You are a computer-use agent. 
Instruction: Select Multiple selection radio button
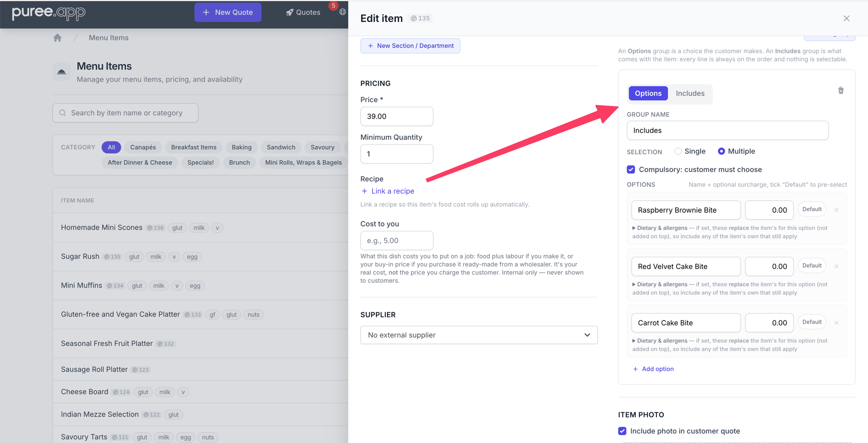point(721,151)
